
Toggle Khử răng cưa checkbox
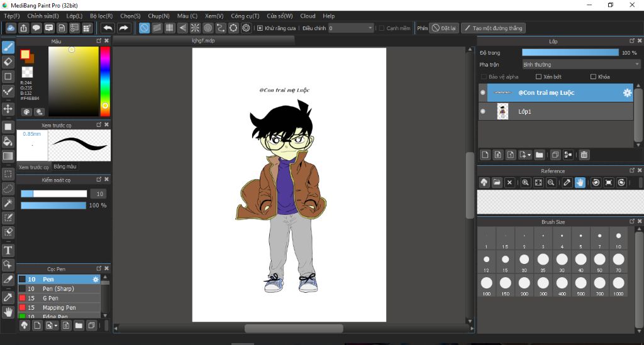(x=260, y=28)
